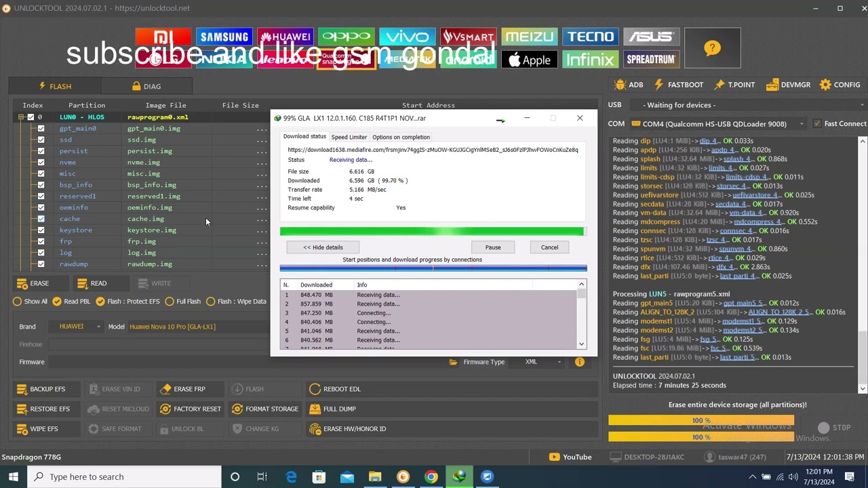This screenshot has height=488, width=868.
Task: Select the Apple brand logo
Action: click(529, 60)
